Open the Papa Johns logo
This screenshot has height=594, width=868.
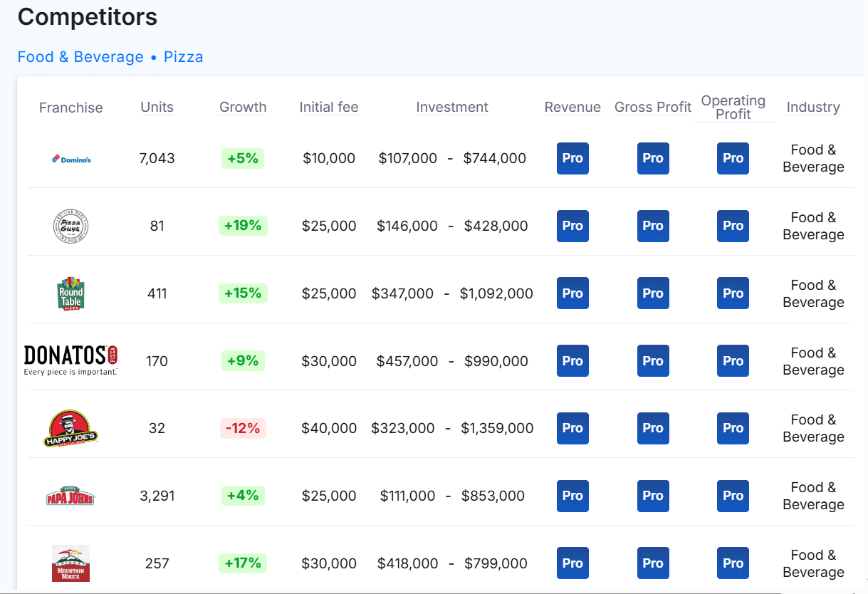(x=70, y=496)
